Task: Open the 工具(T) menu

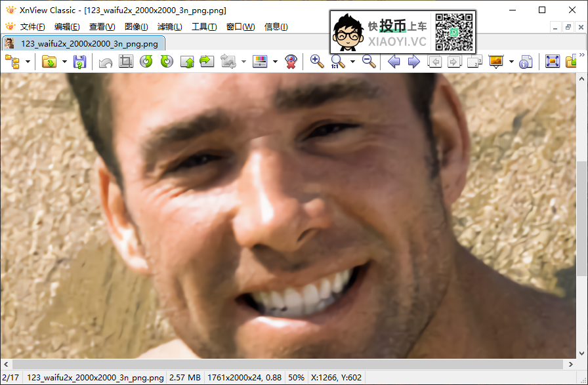Action: tap(204, 27)
